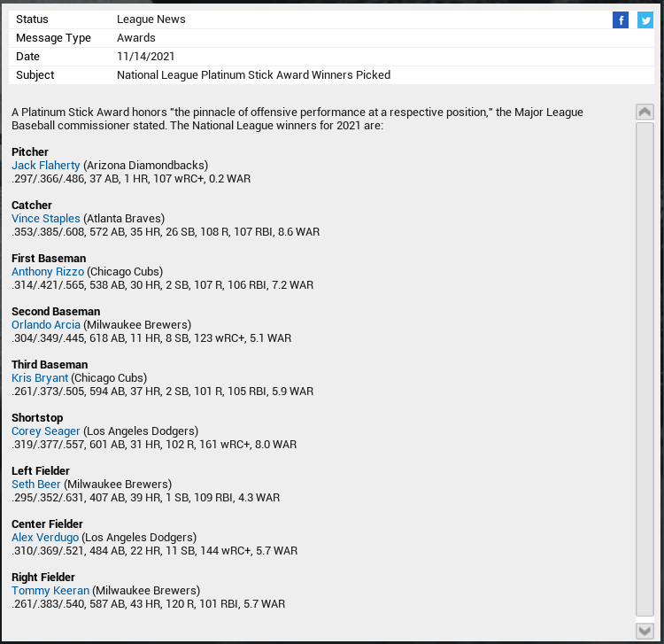Click the Seth Beer player name
The image size is (664, 644).
(x=36, y=485)
